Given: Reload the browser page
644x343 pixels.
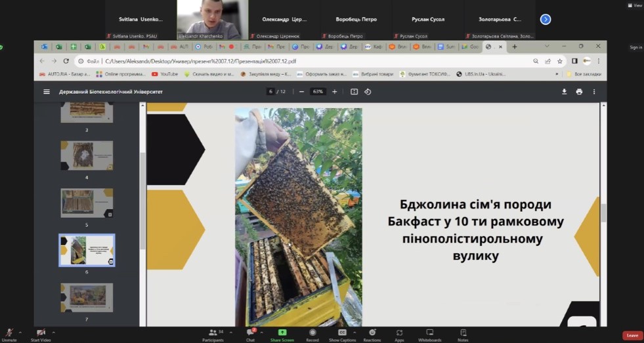Looking at the screenshot, I should click(x=66, y=61).
